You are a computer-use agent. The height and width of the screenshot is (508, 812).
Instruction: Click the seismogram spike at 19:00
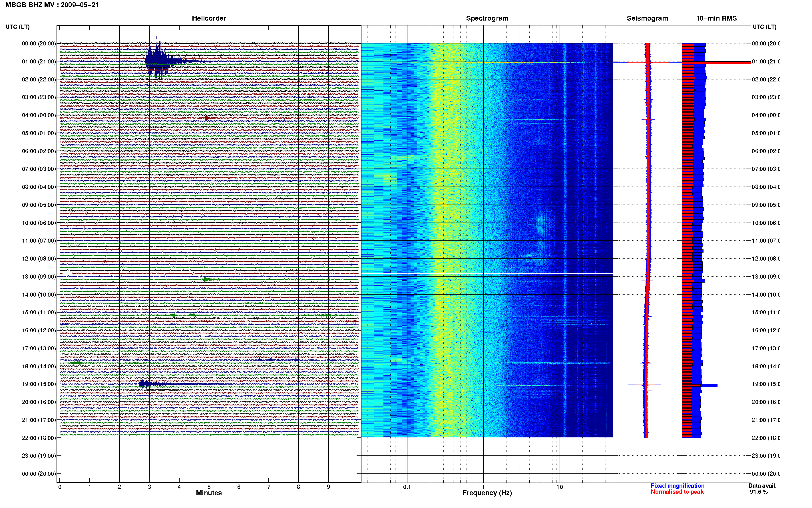pyautogui.click(x=645, y=385)
